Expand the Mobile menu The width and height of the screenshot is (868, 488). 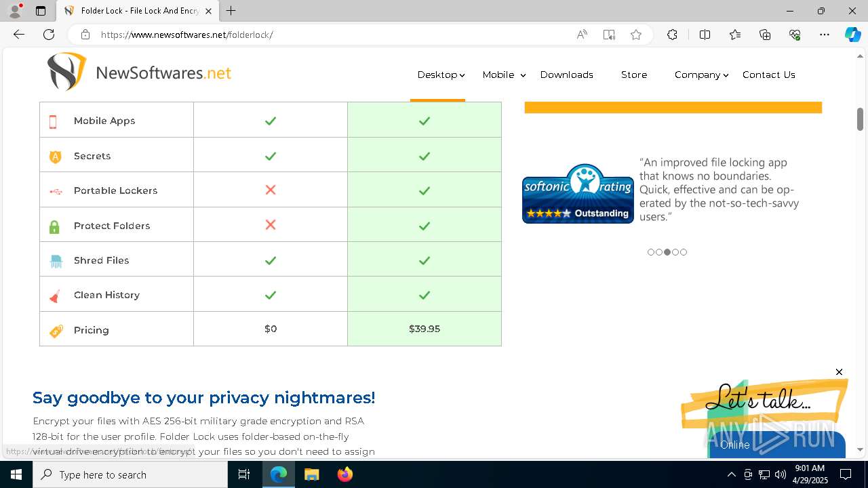[x=504, y=75]
